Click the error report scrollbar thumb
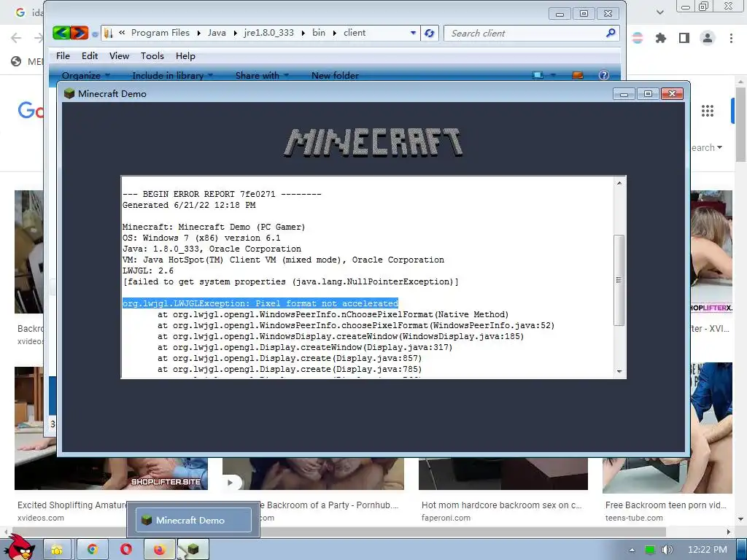 (619, 280)
